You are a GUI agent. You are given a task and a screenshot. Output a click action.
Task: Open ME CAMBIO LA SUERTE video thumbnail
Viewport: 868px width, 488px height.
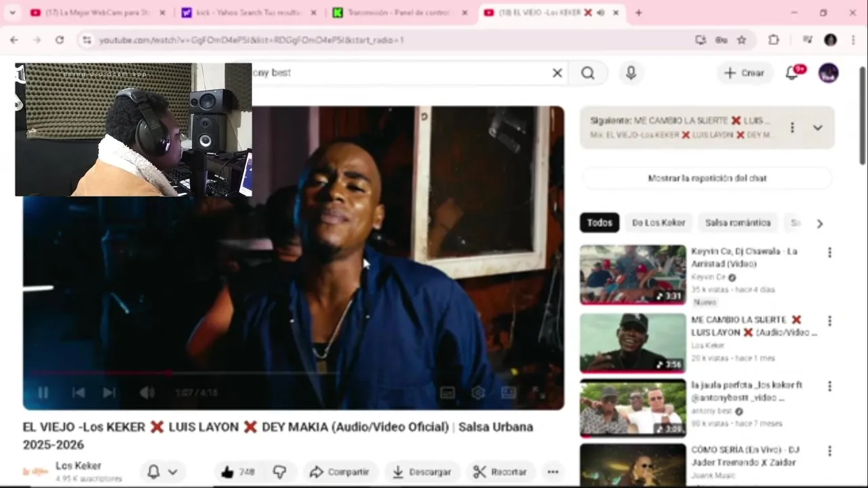[633, 343]
